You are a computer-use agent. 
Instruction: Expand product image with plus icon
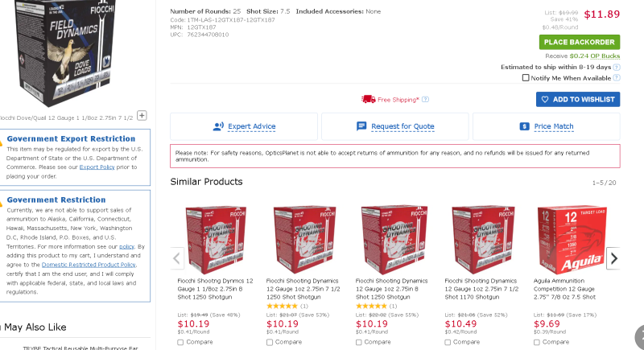coord(142,115)
